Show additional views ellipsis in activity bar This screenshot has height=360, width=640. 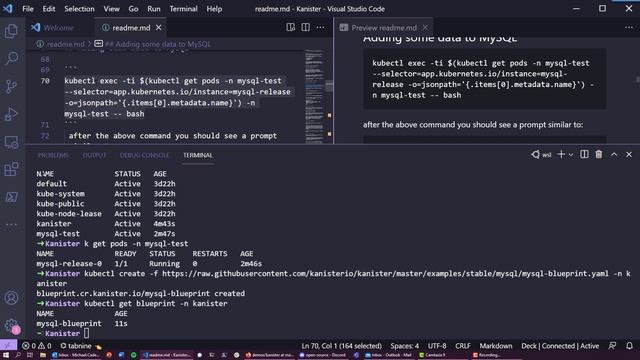coord(11,224)
